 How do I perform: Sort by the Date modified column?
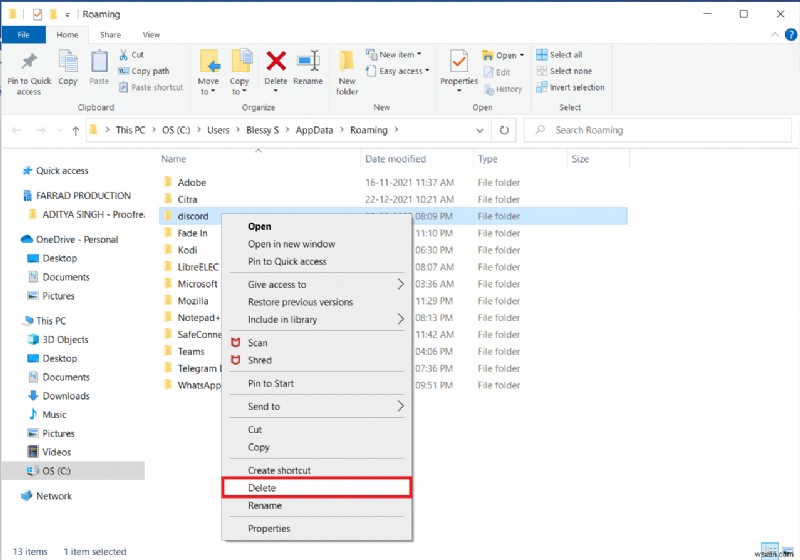[x=395, y=159]
